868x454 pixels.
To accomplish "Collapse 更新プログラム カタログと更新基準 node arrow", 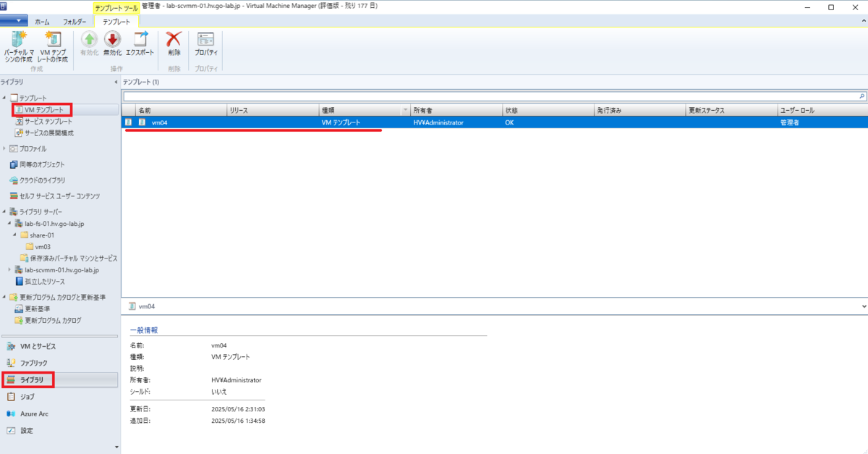I will pyautogui.click(x=4, y=297).
